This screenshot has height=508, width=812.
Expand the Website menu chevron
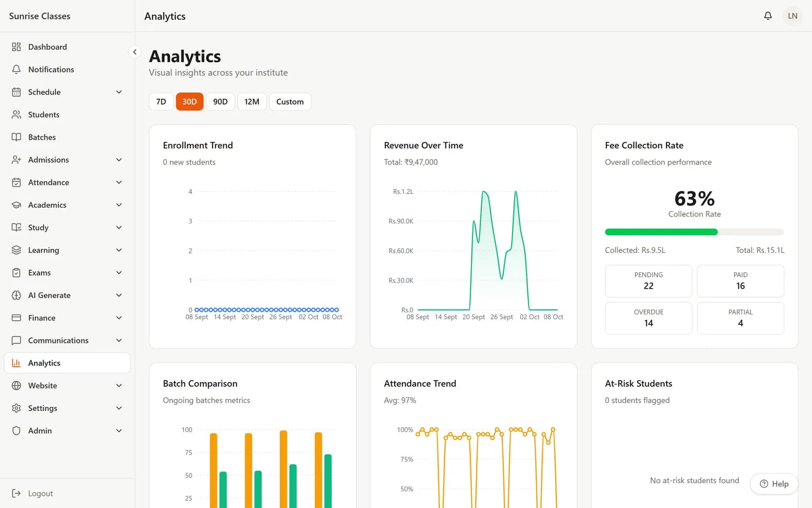pyautogui.click(x=119, y=386)
